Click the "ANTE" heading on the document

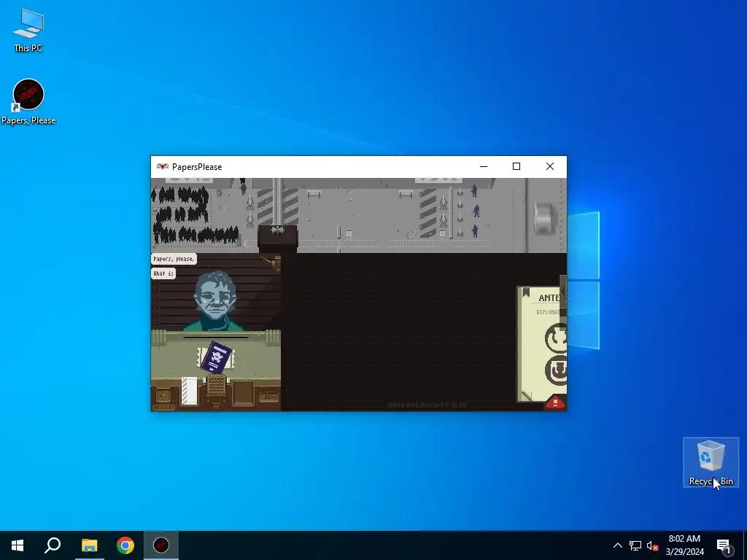point(549,298)
